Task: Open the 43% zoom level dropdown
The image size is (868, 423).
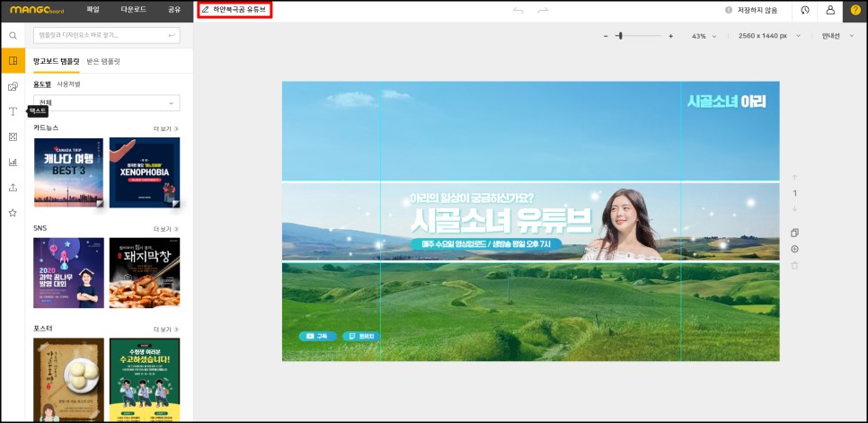Action: coord(704,36)
